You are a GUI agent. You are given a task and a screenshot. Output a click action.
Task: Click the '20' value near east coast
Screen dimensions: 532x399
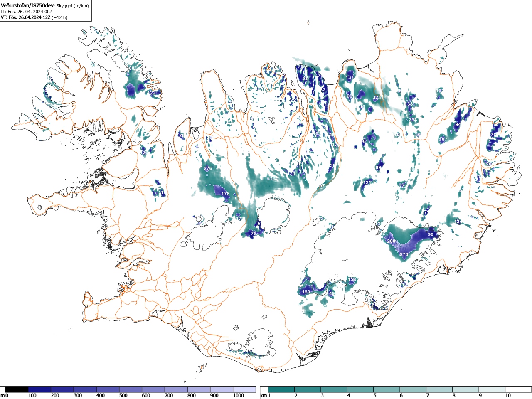(489, 164)
